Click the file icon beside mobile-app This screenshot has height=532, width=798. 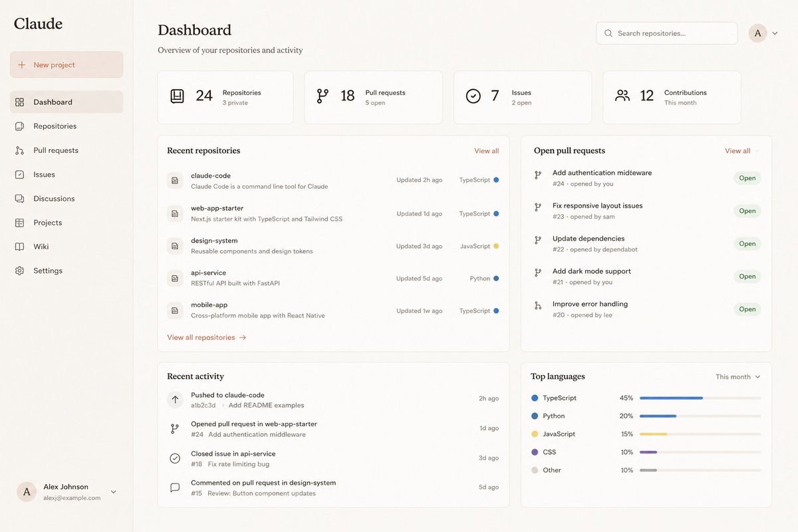tap(175, 311)
